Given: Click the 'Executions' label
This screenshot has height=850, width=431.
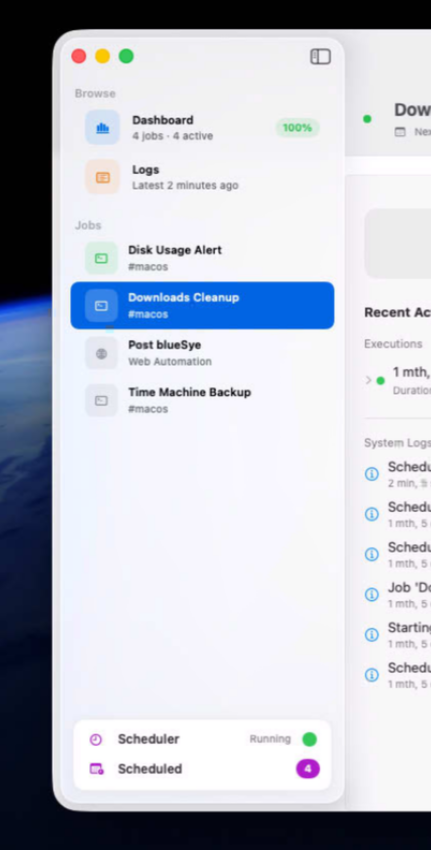Looking at the screenshot, I should click(393, 344).
